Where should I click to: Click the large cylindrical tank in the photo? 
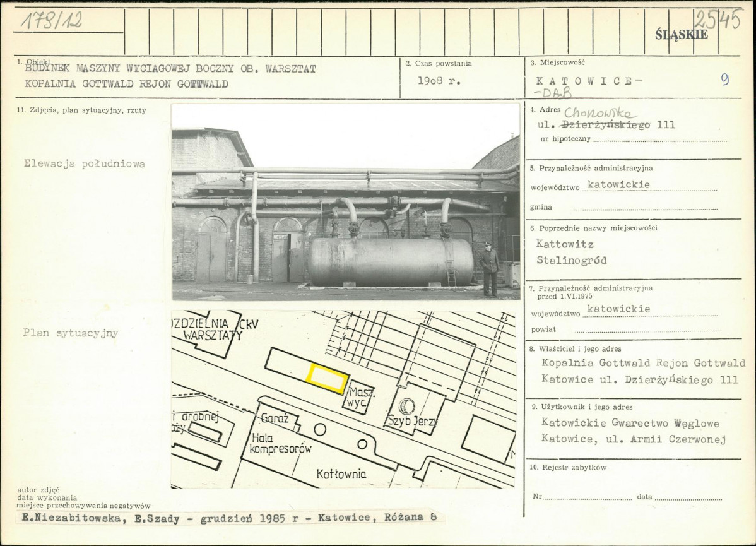click(x=391, y=261)
